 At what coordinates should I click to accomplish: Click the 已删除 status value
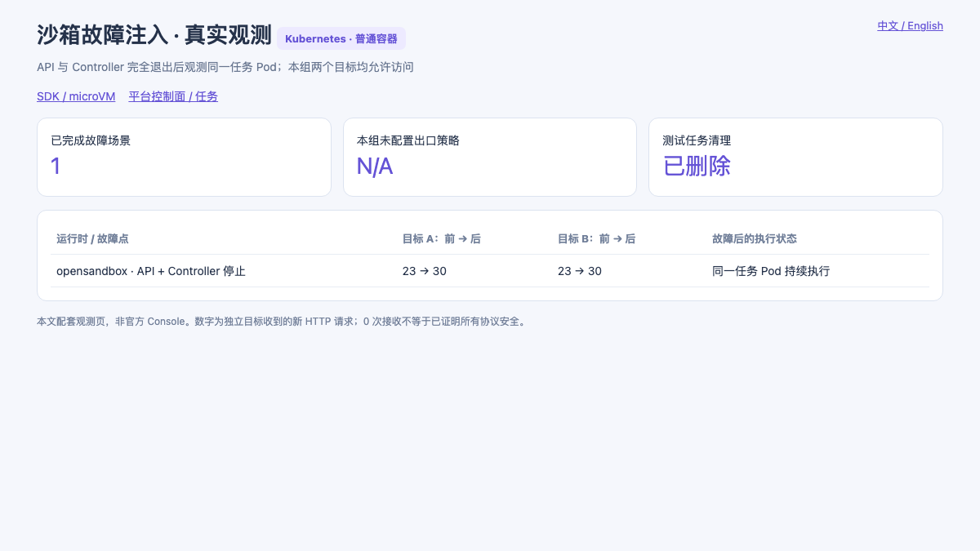(697, 167)
